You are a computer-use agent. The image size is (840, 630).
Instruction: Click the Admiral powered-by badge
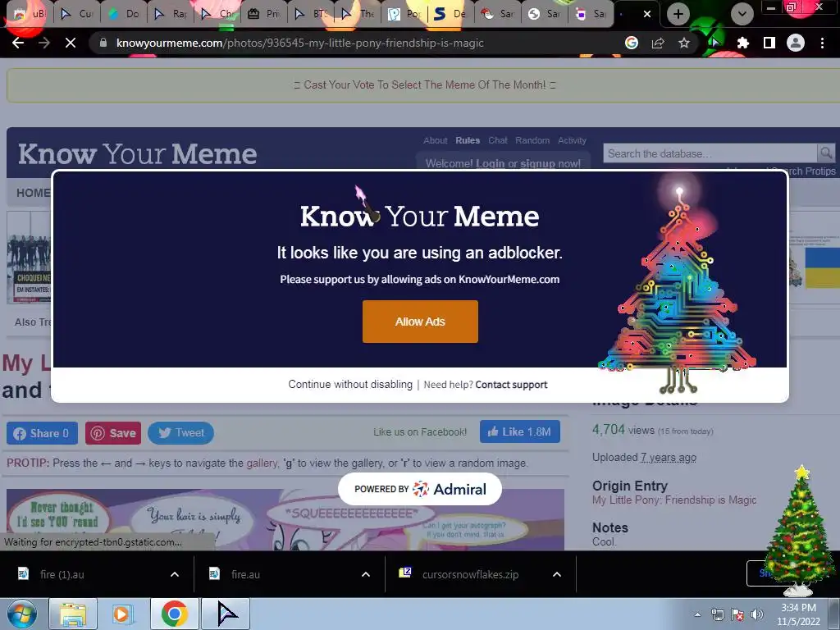pyautogui.click(x=420, y=489)
